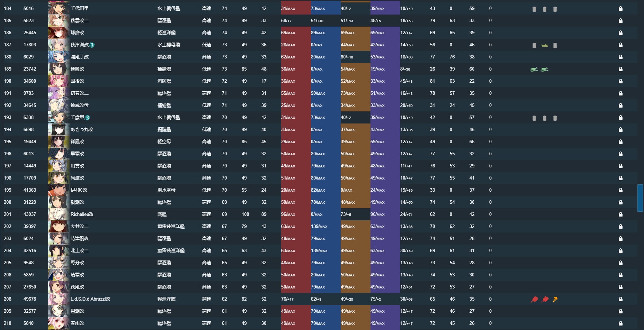Click the last drum canister icon for 千歳甲
This screenshot has width=644, height=330.
pyautogui.click(x=555, y=118)
